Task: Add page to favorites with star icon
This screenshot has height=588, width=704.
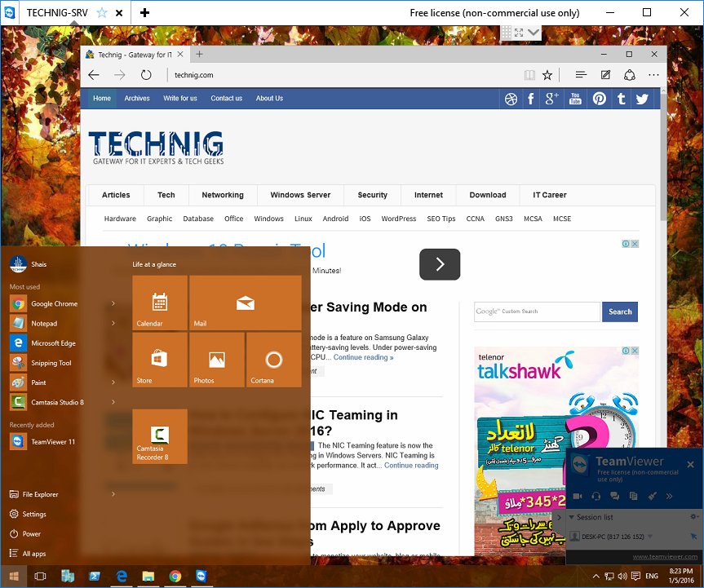Action: 547,75
